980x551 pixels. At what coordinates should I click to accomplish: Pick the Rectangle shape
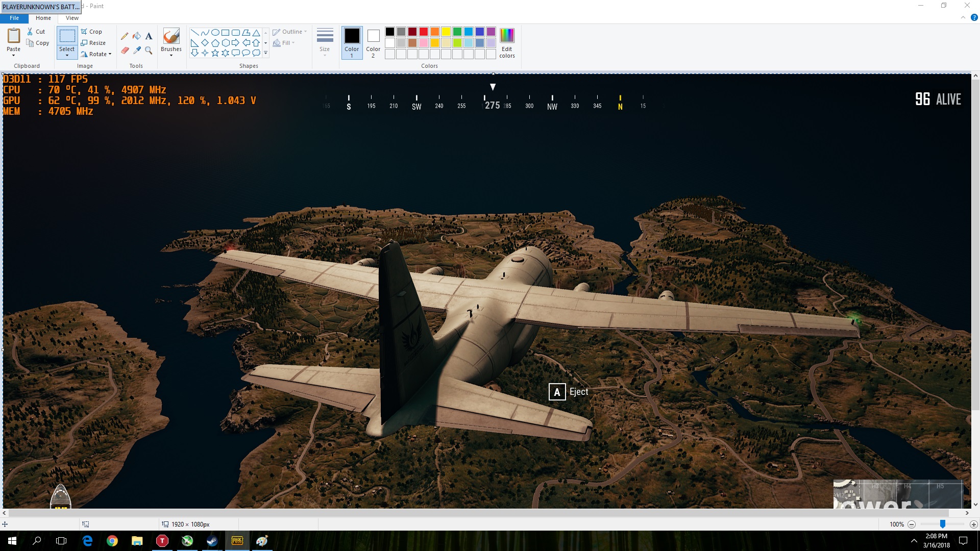click(x=225, y=33)
